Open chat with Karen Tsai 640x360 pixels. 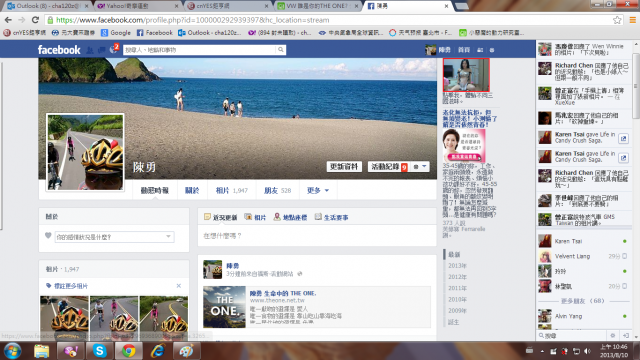tap(584, 241)
